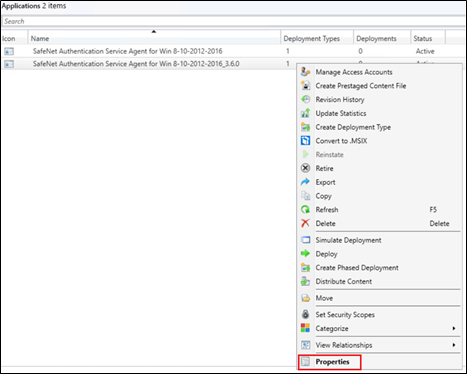Click the application icon of the first SafeNet row
This screenshot has width=467, height=374.
(9, 51)
